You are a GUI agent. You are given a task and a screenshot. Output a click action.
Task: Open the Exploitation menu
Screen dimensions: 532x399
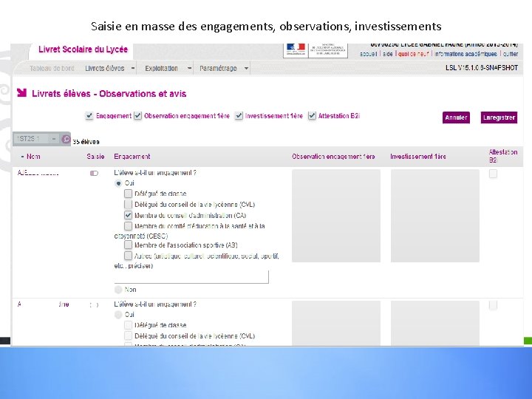click(x=162, y=68)
